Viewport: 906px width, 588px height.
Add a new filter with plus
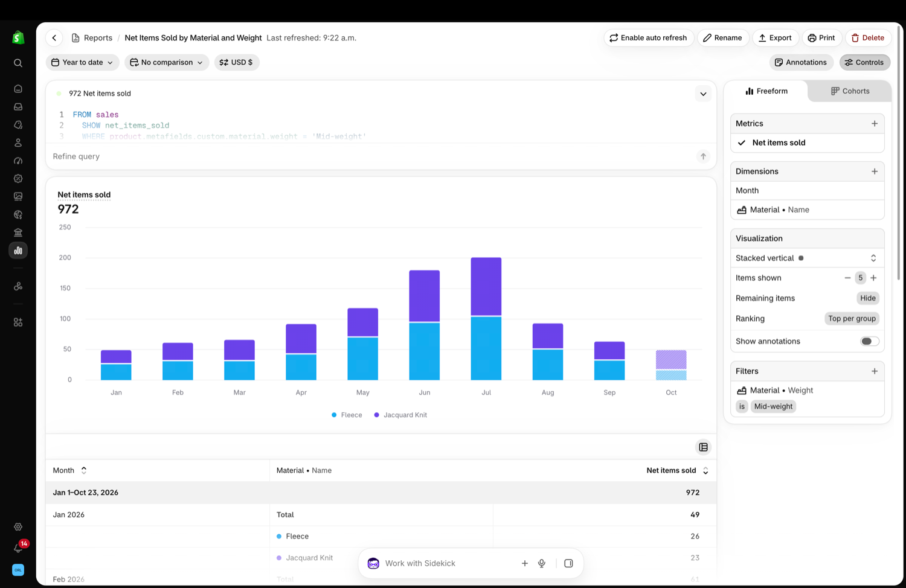(875, 371)
